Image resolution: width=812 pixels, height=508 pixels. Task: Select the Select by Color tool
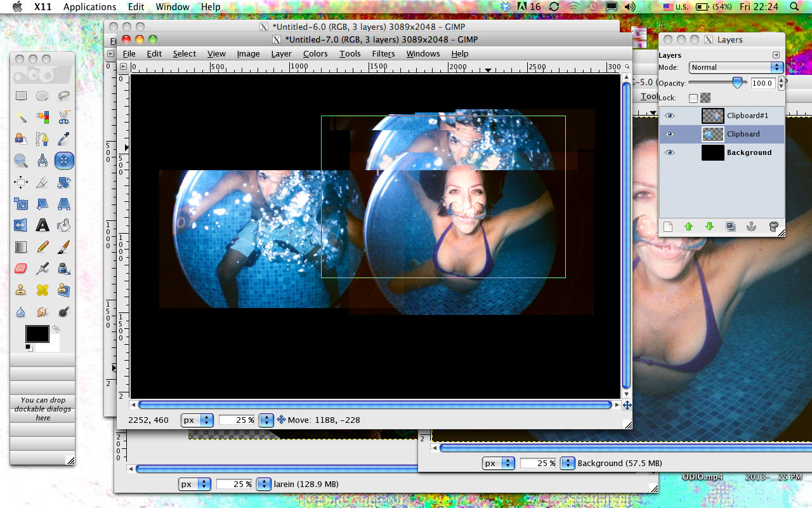click(x=43, y=117)
